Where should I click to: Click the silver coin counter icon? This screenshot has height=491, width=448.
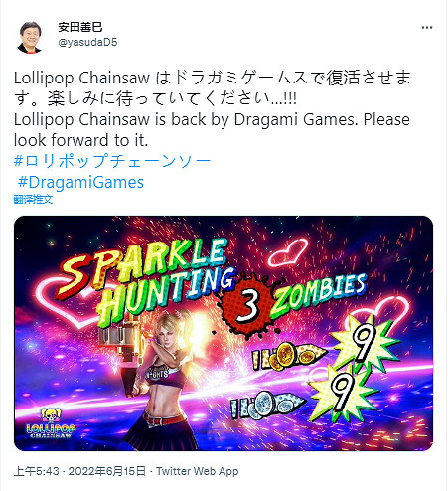coord(267,403)
